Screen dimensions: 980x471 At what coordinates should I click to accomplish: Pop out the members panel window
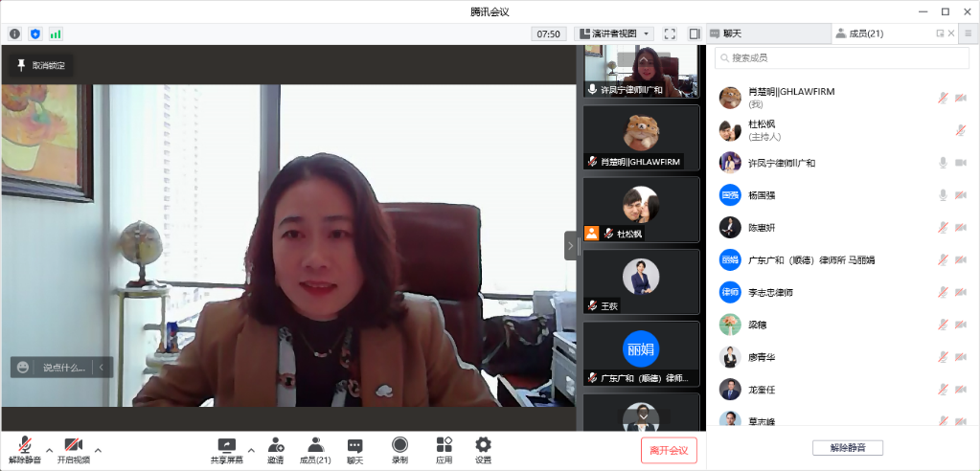[940, 34]
